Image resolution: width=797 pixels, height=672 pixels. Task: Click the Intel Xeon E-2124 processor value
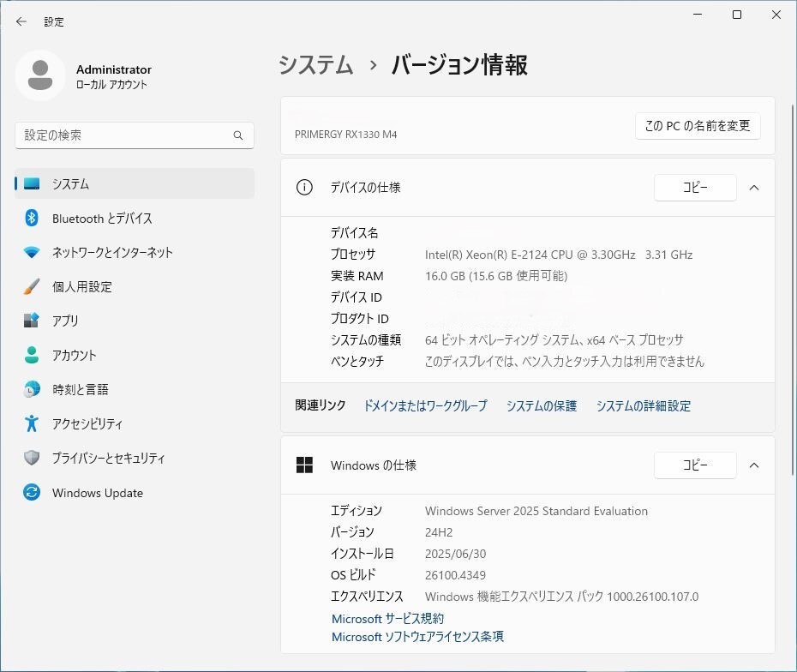[559, 255]
